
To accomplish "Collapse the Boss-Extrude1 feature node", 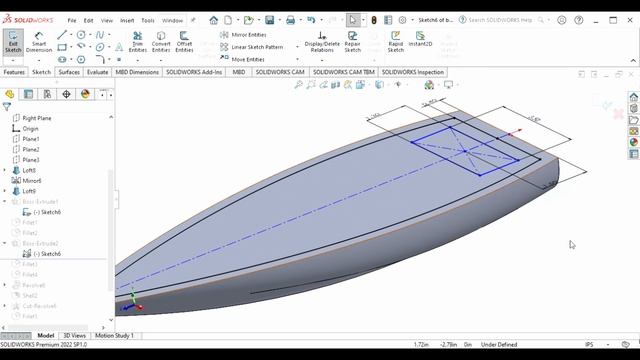I will tap(5, 202).
